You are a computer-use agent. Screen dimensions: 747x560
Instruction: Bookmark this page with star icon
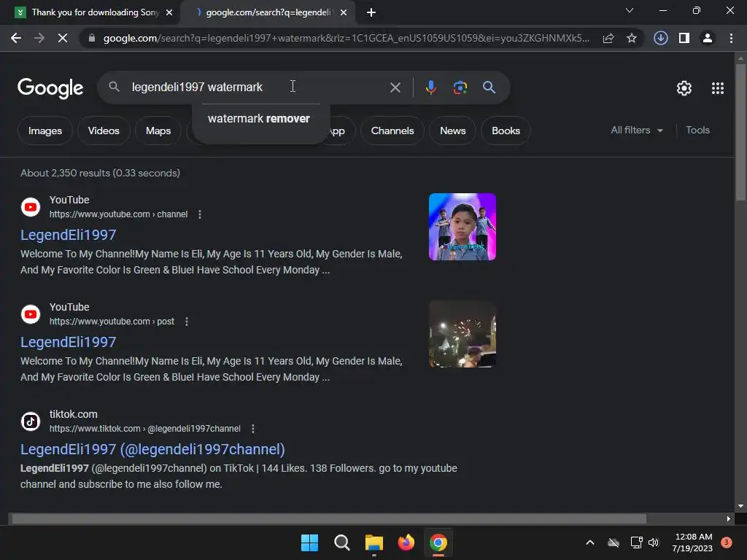(x=631, y=38)
